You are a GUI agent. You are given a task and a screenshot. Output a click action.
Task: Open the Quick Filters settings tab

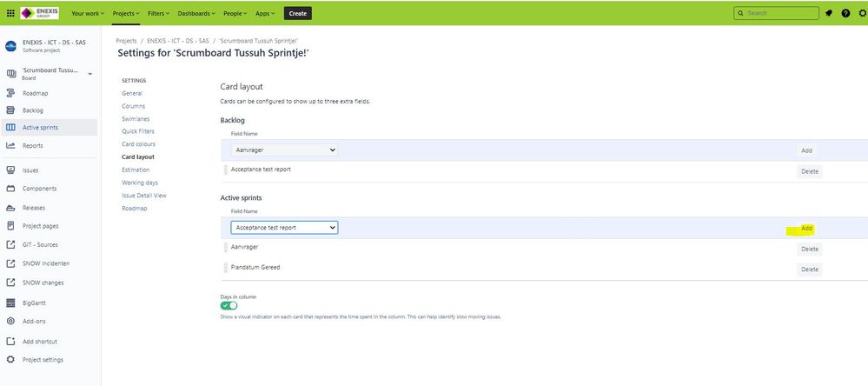tap(138, 132)
